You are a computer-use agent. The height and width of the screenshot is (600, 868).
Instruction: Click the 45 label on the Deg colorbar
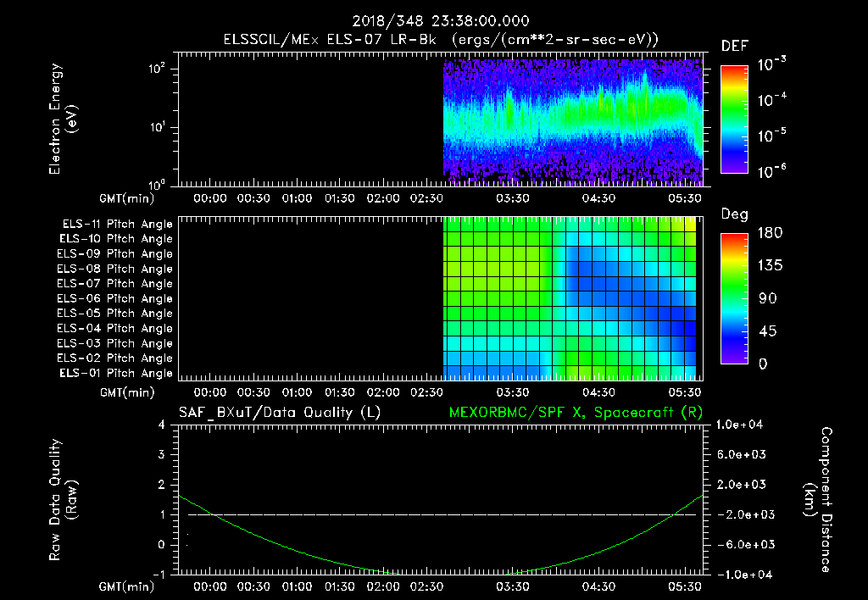(x=767, y=331)
